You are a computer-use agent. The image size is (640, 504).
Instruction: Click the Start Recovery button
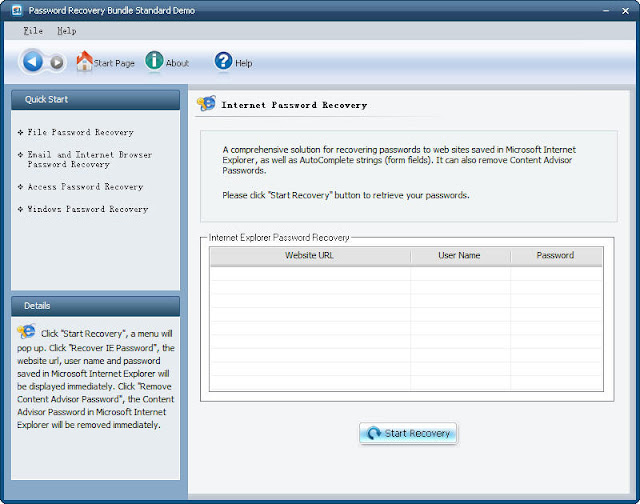[408, 433]
